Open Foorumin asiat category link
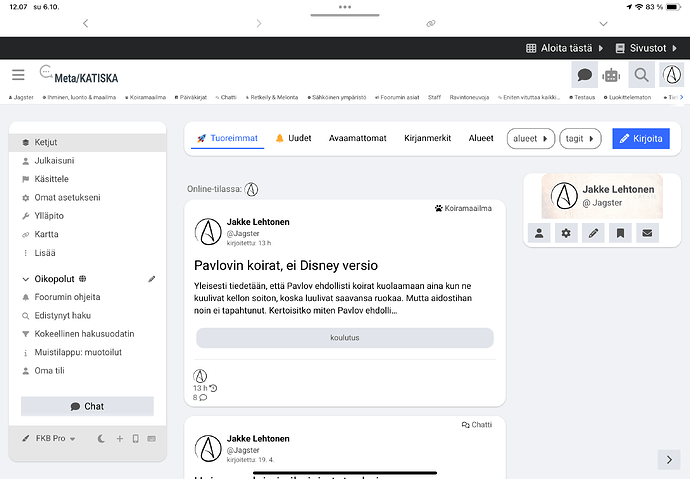 coord(397,97)
